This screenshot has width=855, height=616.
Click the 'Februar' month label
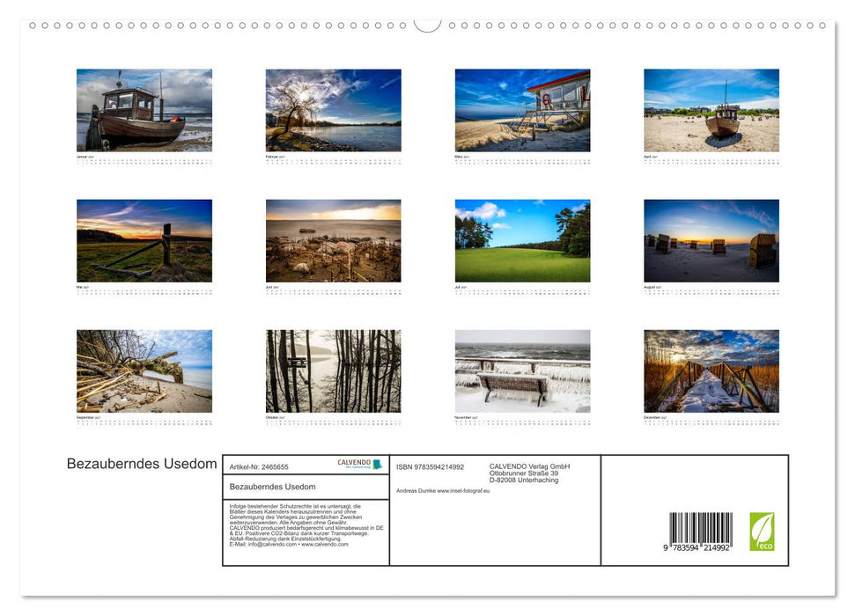click(x=272, y=157)
